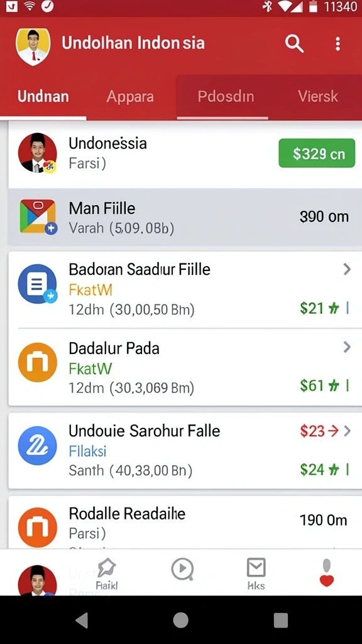The width and height of the screenshot is (362, 644).
Task: Expand the Badoran Saadıur Fiille row chevron
Action: (x=347, y=269)
